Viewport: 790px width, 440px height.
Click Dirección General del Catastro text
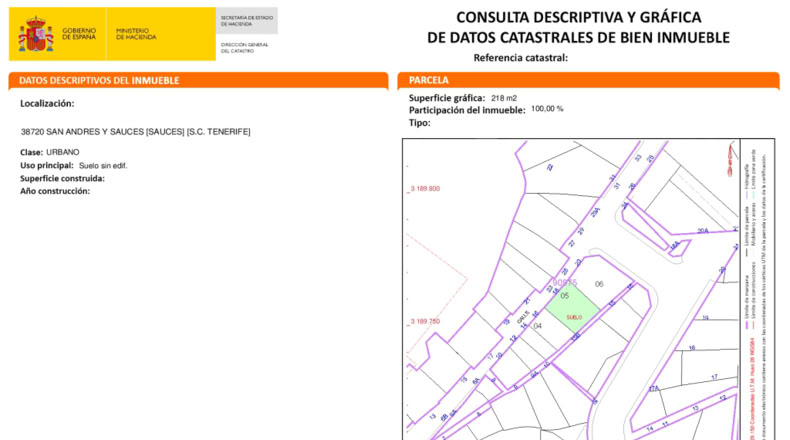click(x=244, y=48)
